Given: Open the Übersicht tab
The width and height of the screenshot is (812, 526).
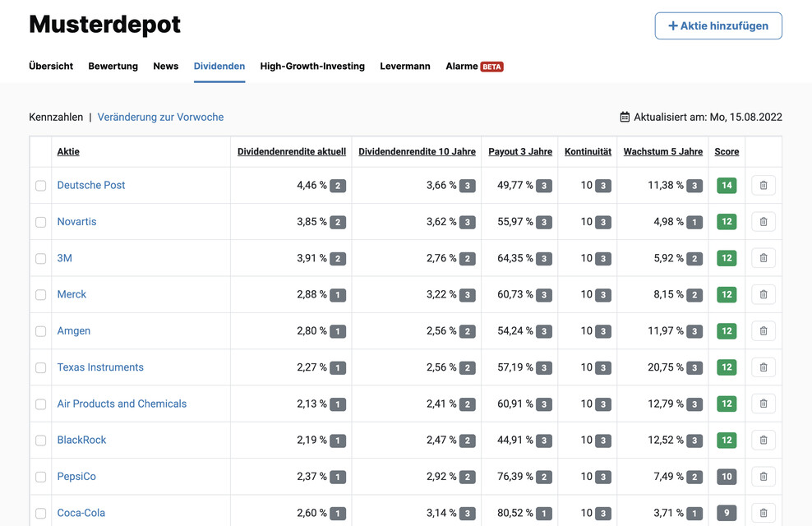Looking at the screenshot, I should 51,67.
